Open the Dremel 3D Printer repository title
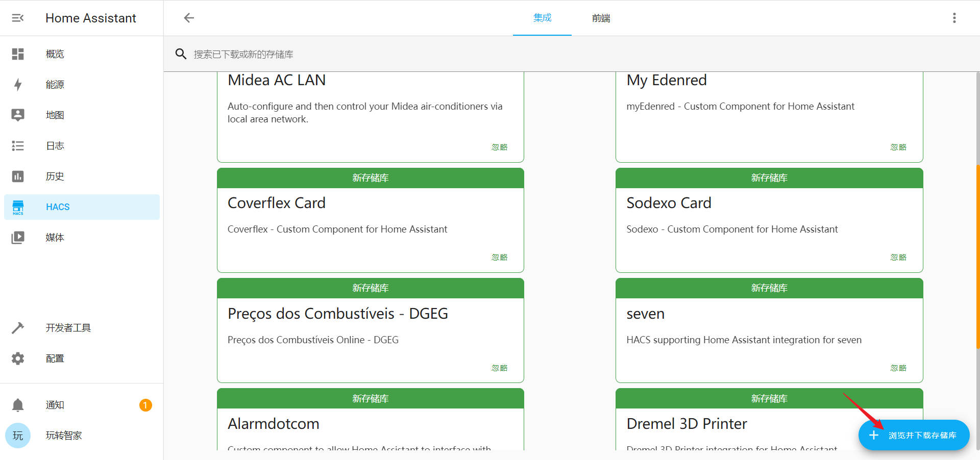The height and width of the screenshot is (460, 980). [687, 424]
